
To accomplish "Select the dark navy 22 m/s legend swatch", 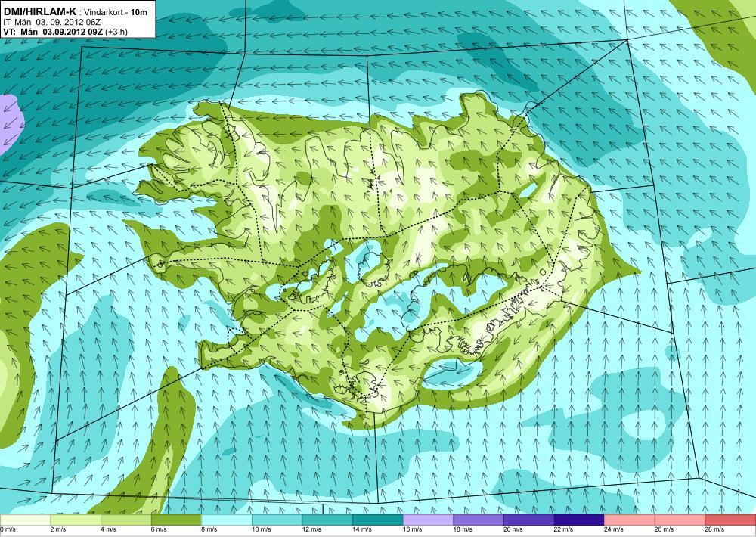I will click(579, 520).
